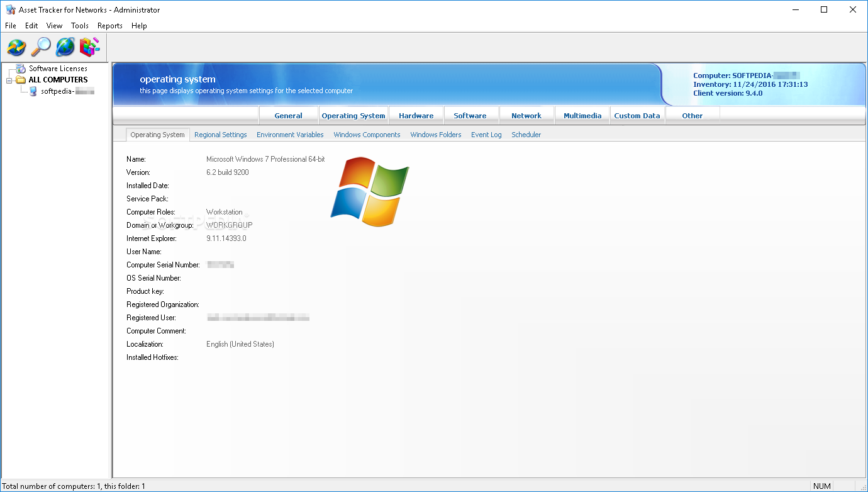Select the softpedia computer tree item

pyautogui.click(x=67, y=91)
